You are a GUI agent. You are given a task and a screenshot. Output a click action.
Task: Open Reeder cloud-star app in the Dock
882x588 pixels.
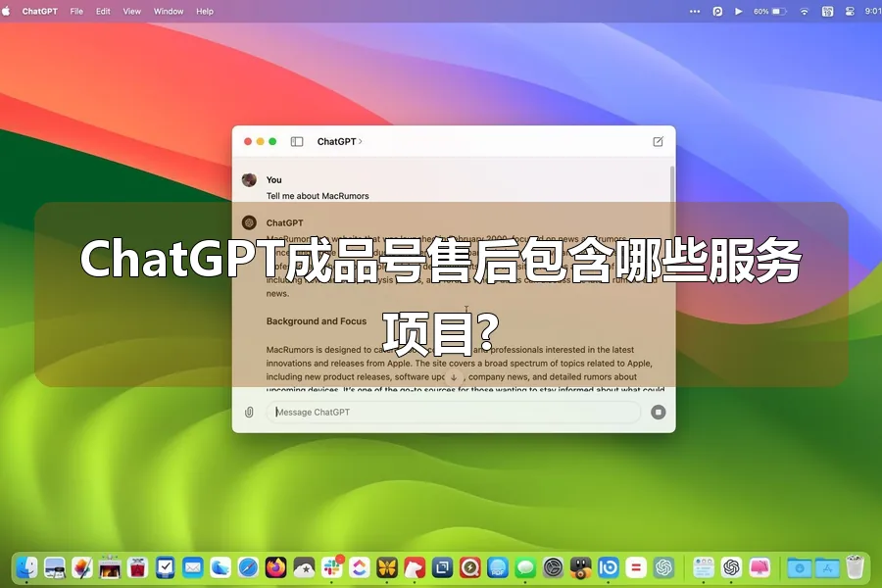pos(304,567)
